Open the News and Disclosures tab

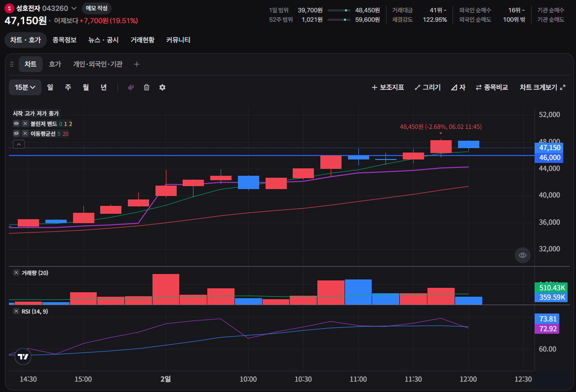[103, 40]
